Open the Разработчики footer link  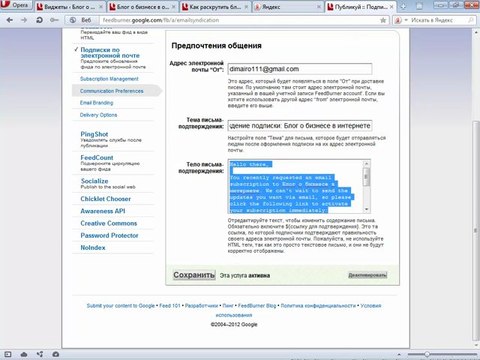coord(201,306)
